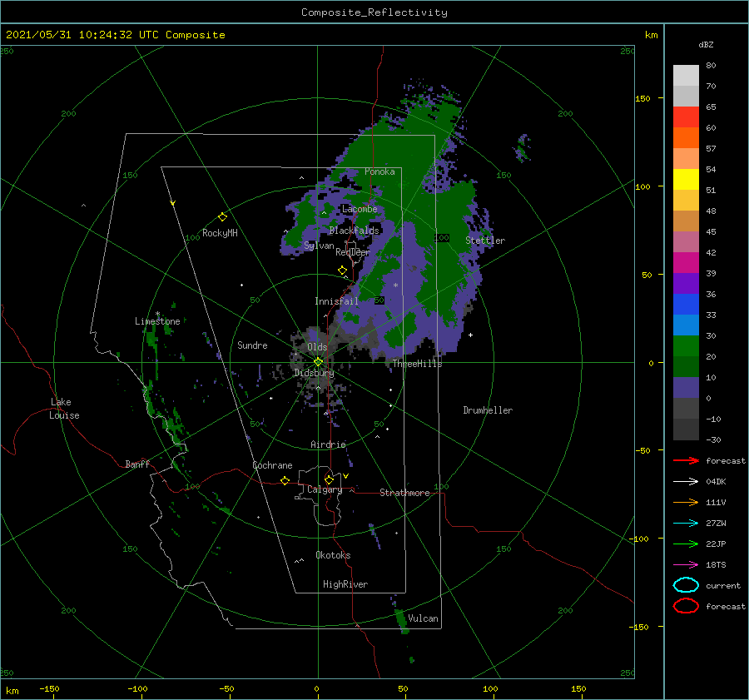The image size is (749, 700).
Task: Click the white 04DK arrow legend icon
Action: 686,481
